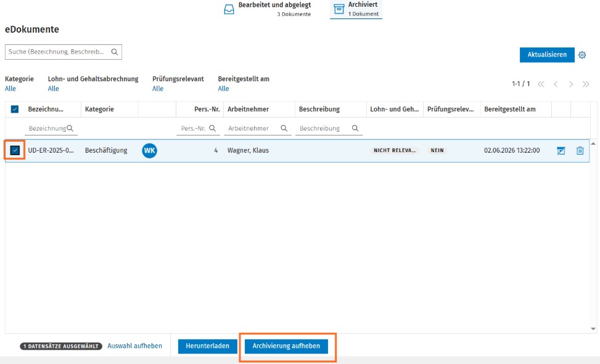Click the scroll-up arrow of the table scrollbar
Screen dimensions: 600x364
point(593,144)
